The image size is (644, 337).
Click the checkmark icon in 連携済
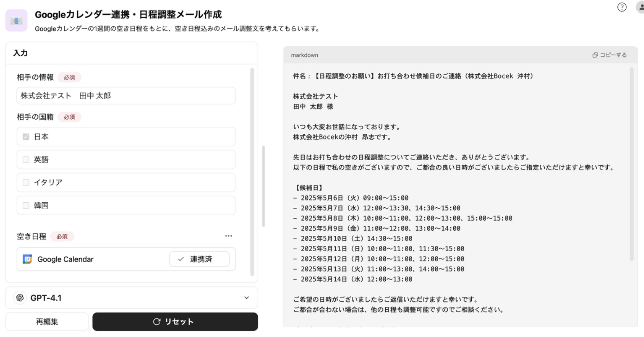[181, 259]
